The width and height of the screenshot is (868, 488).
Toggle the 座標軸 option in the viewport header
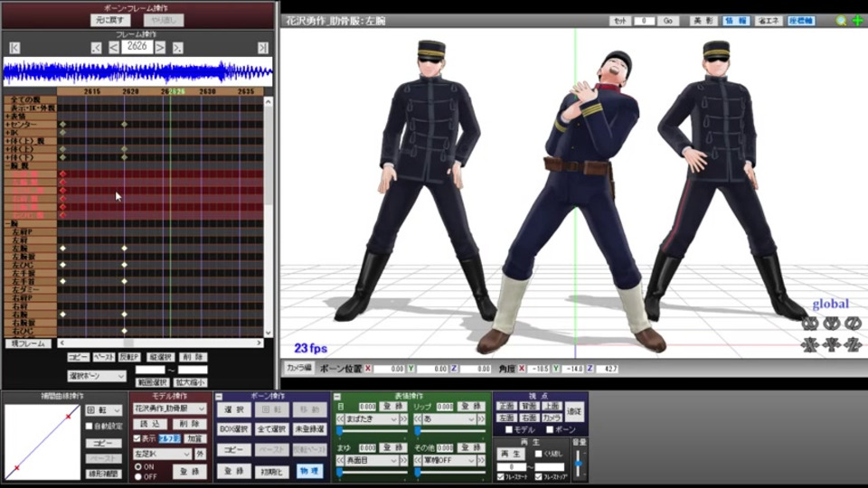(800, 21)
